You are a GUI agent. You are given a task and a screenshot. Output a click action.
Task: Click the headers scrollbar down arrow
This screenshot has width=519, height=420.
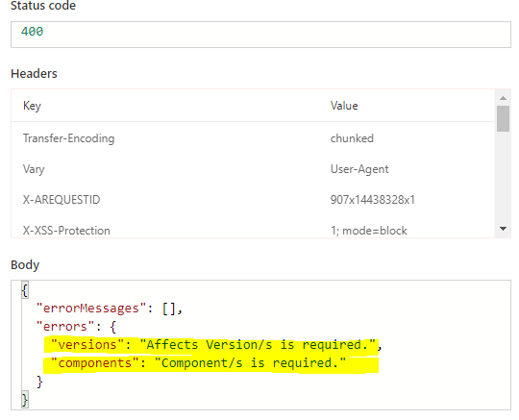[503, 229]
